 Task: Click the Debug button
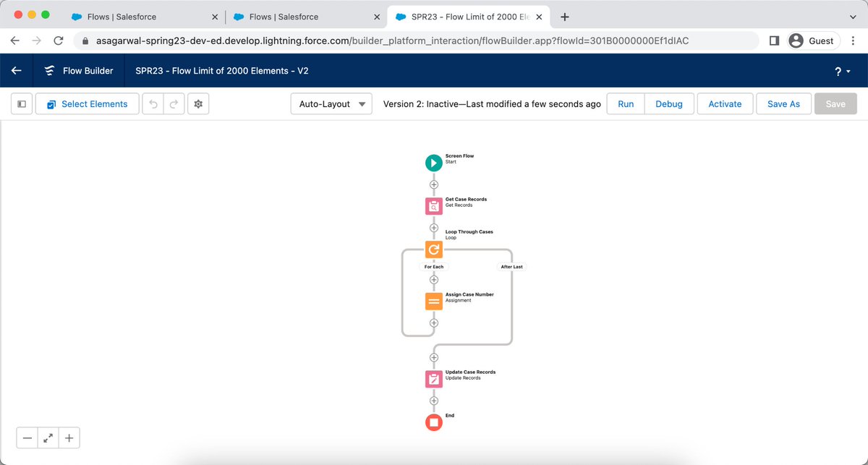tap(669, 104)
